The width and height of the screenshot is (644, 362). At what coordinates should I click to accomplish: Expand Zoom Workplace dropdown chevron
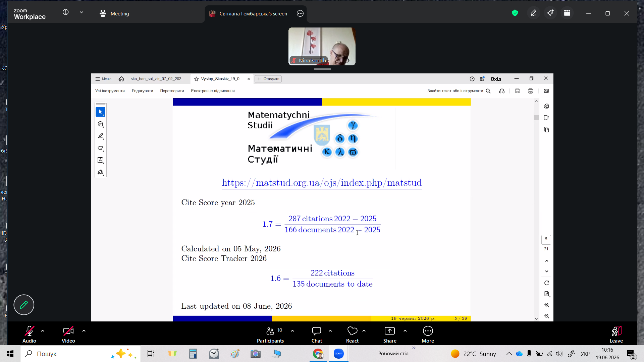point(82,12)
